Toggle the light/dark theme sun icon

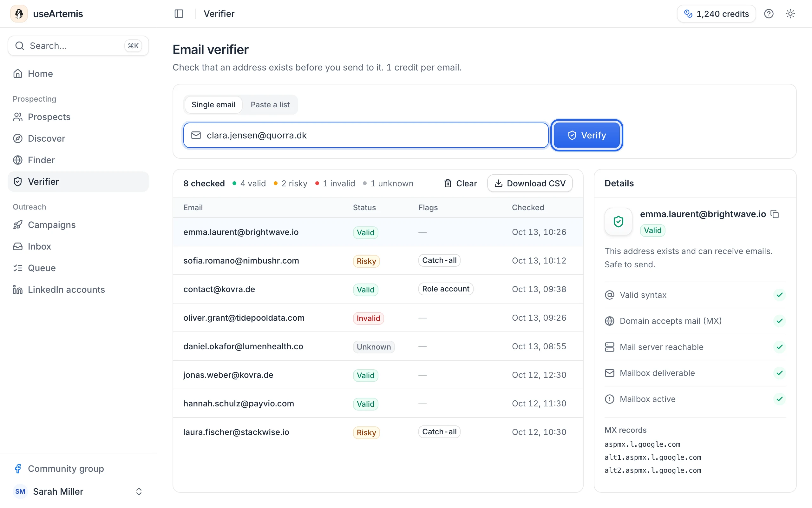(x=790, y=14)
